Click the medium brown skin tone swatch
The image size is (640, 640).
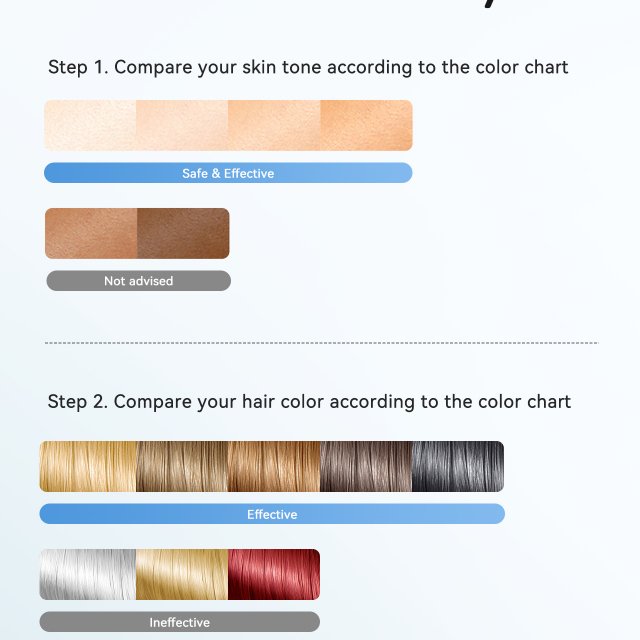click(91, 233)
